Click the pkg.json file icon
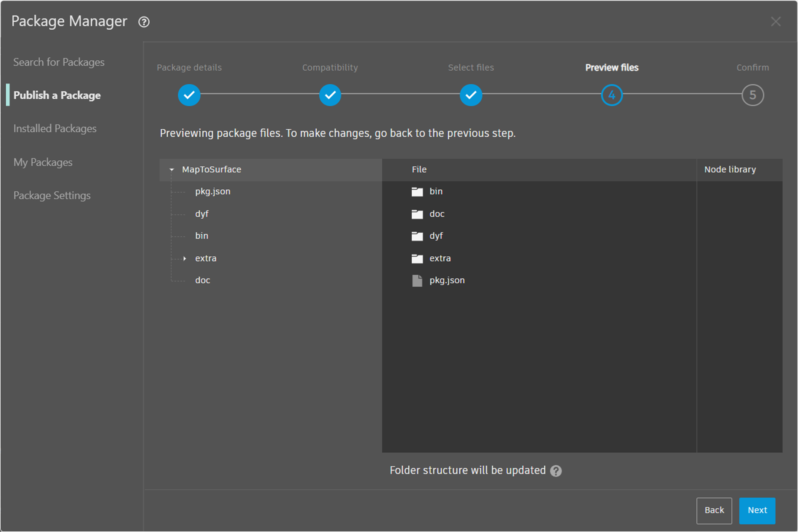This screenshot has width=798, height=532. [x=417, y=280]
